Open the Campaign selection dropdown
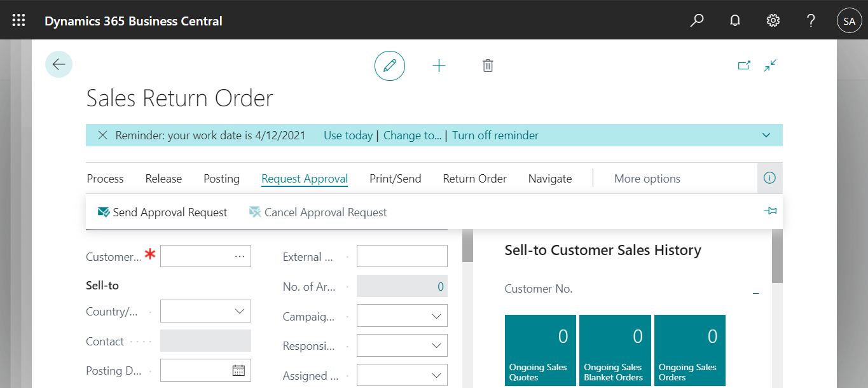Screen dimensions: 868x388 pyautogui.click(x=436, y=315)
